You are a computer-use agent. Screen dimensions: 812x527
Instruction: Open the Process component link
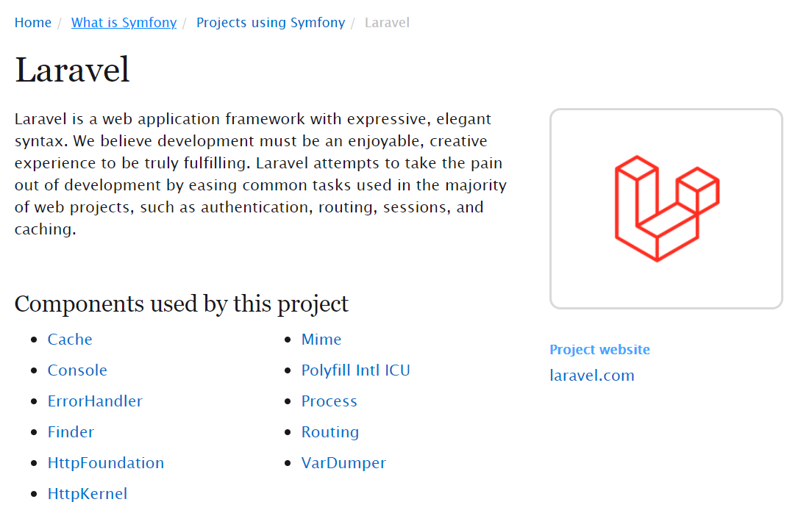tap(330, 401)
